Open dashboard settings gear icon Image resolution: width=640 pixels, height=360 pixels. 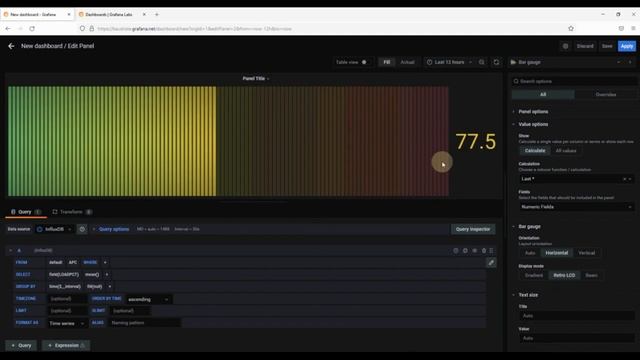pos(565,46)
